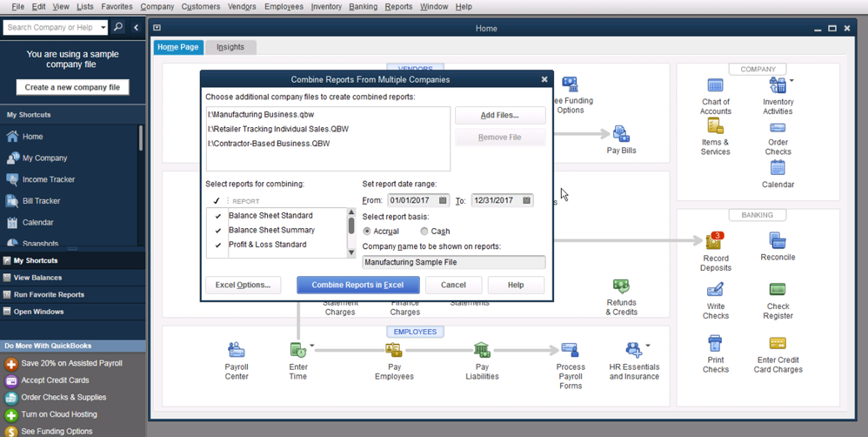Click the Help button in dialog

(x=516, y=285)
